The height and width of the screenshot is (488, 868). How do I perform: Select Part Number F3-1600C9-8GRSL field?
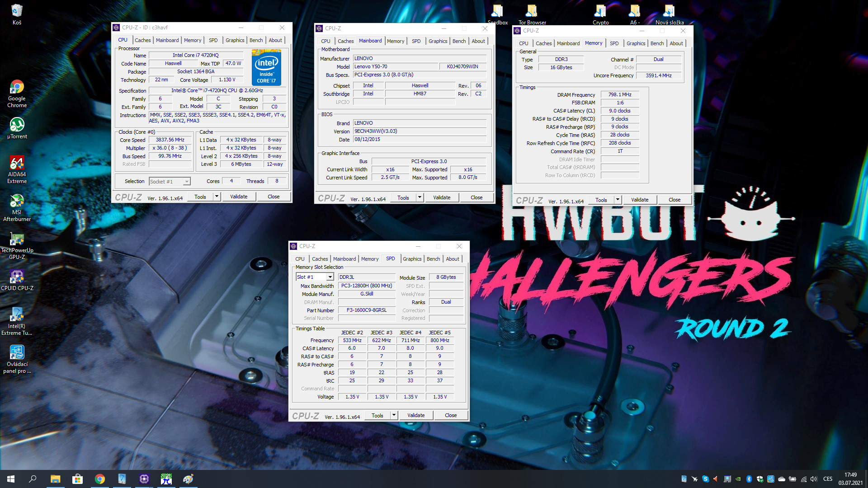pyautogui.click(x=367, y=310)
